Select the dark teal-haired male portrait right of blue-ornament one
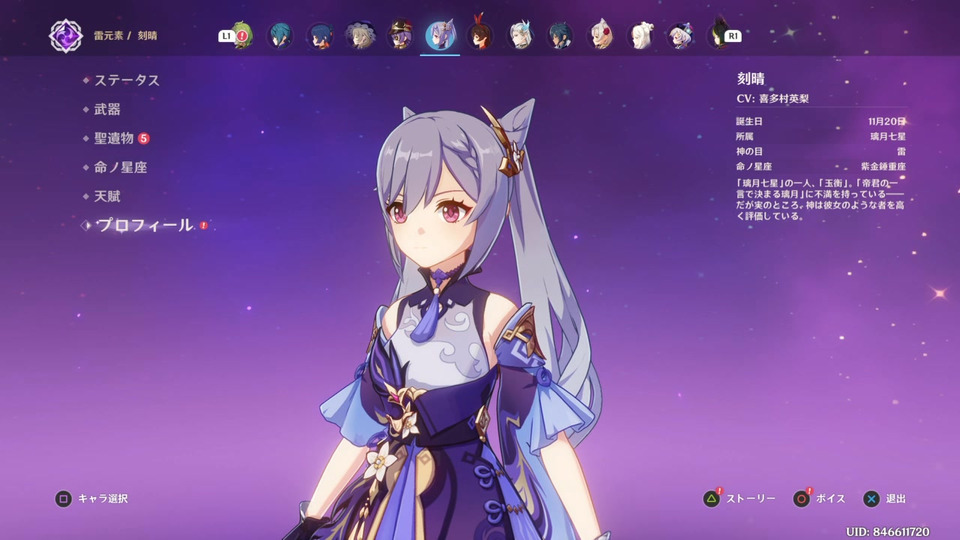Viewport: 960px width, 540px height. click(x=560, y=36)
